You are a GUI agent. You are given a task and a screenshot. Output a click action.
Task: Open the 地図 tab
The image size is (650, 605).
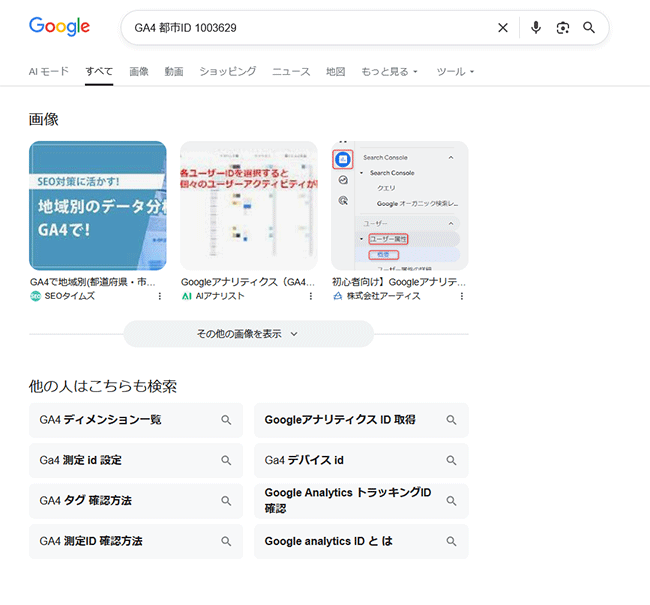point(335,72)
